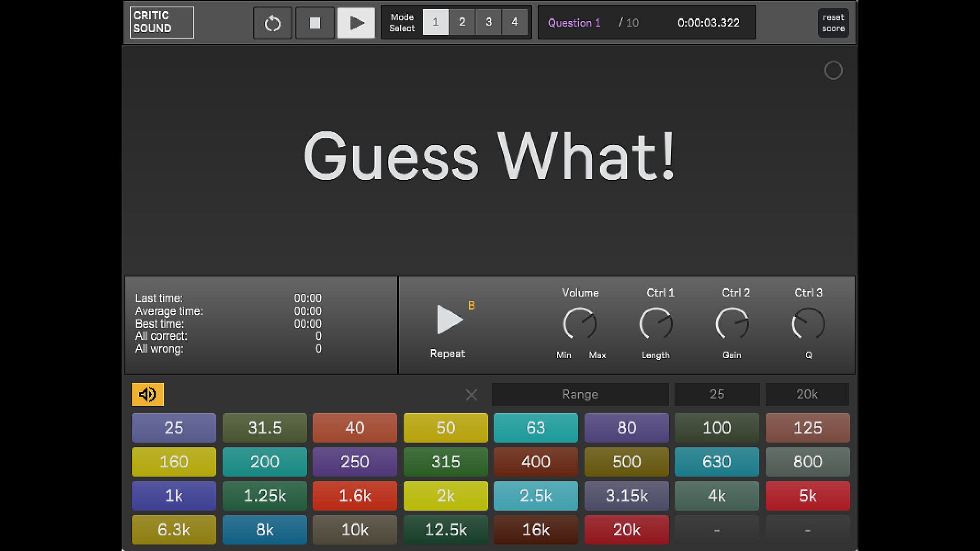Open the Range minimum value 25 field

coord(717,394)
